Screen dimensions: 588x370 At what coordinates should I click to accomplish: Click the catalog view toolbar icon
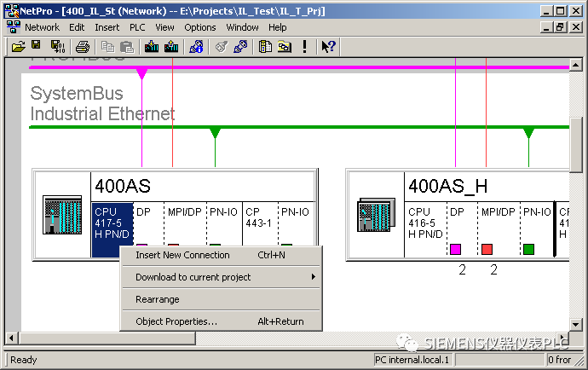pos(265,47)
